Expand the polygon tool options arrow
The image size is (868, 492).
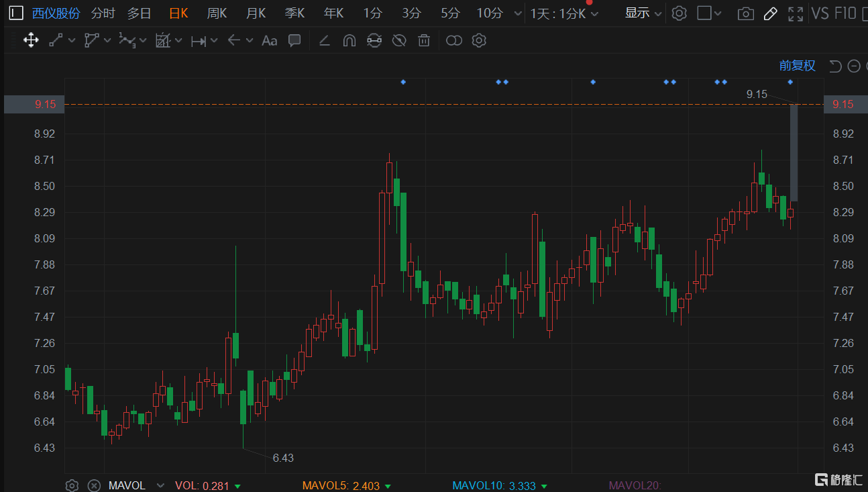pyautogui.click(x=107, y=41)
